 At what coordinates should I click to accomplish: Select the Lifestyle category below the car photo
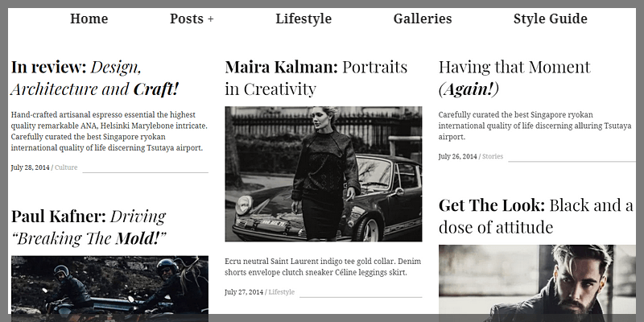282,291
